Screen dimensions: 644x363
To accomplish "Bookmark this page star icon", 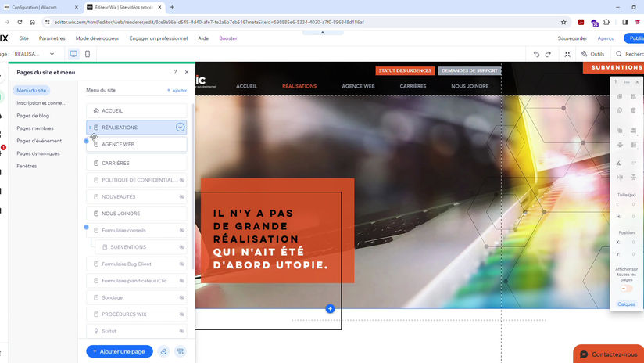I will [x=563, y=22].
